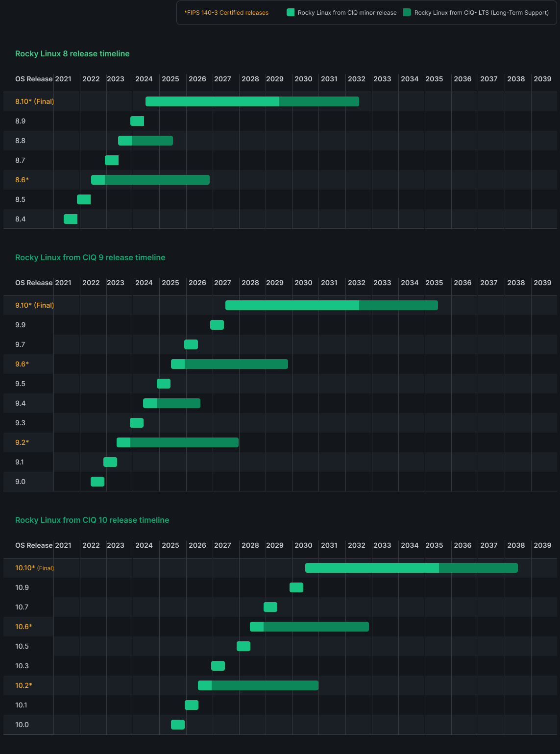Click the 10.10 (Final) timeline bar
The height and width of the screenshot is (754, 560).
[412, 568]
